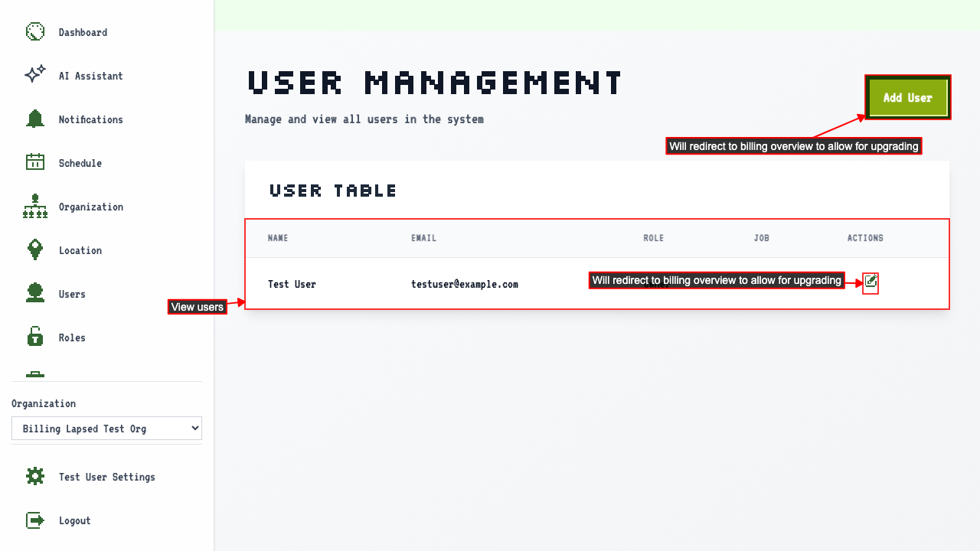
Task: Click the Name column header
Action: (278, 238)
